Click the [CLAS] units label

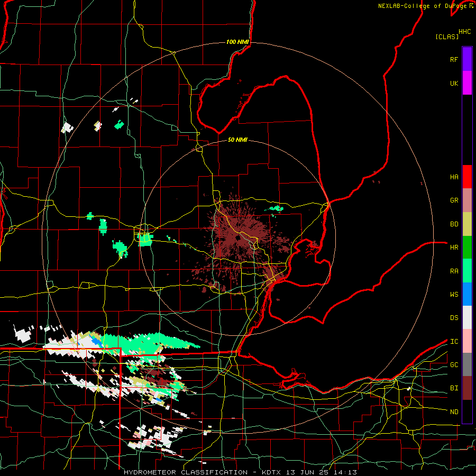[x=446, y=36]
